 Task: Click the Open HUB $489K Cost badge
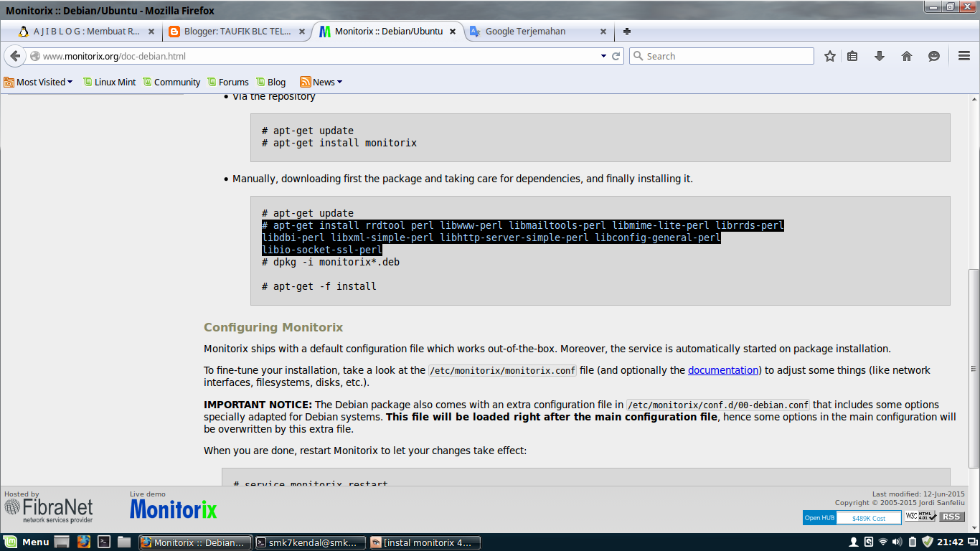click(852, 517)
